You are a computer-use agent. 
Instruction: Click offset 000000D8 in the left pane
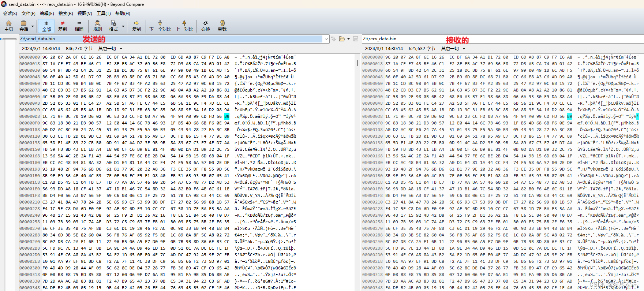coord(30,116)
